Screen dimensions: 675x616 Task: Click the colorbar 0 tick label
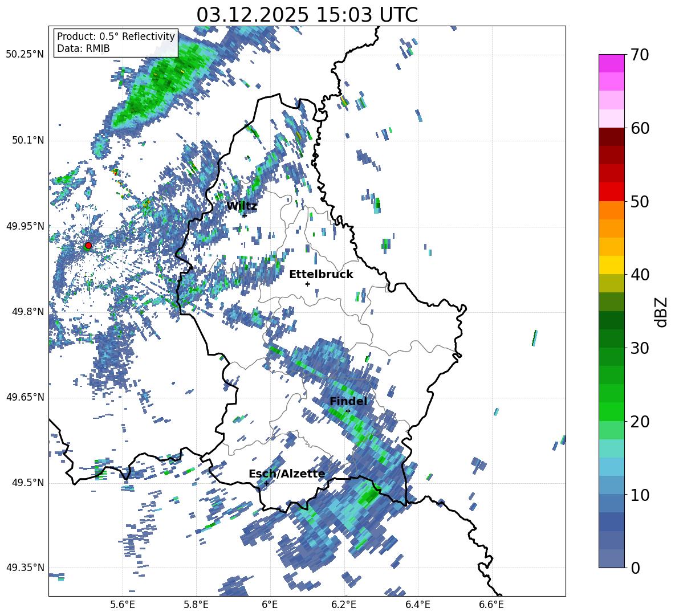tap(635, 568)
